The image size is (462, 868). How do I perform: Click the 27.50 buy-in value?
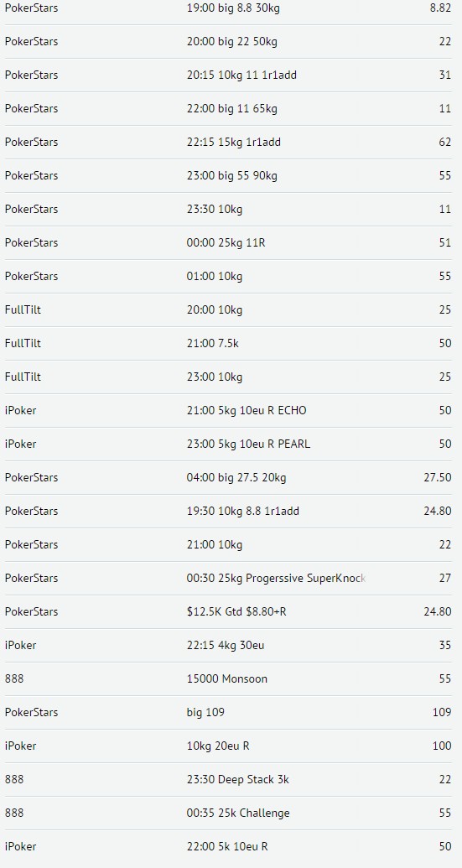(438, 477)
